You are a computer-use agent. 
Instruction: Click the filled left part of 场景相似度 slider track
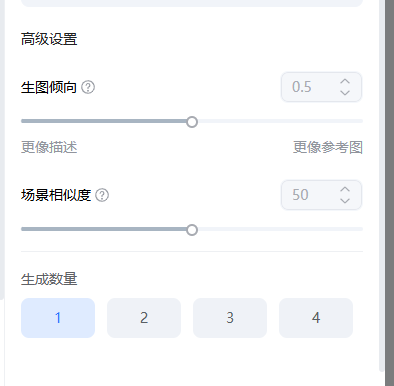(104, 229)
